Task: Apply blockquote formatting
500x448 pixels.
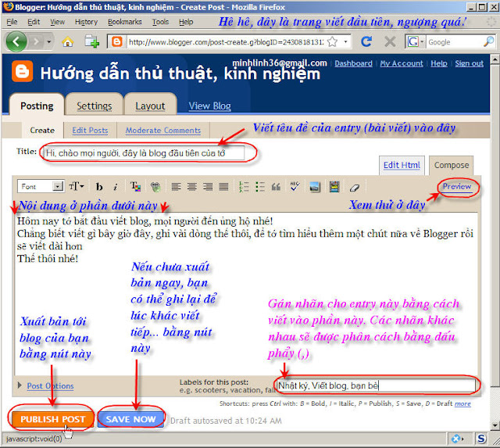Action: 276,187
